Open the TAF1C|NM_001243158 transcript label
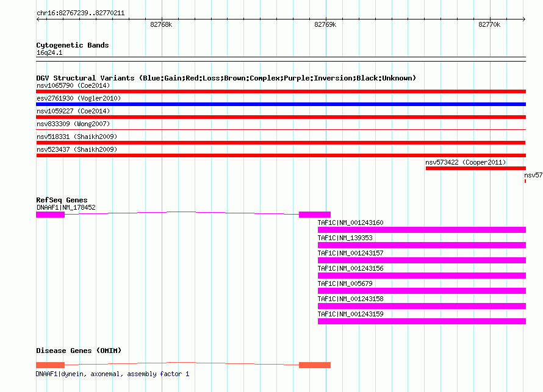The width and height of the screenshot is (543, 392). 350,299
